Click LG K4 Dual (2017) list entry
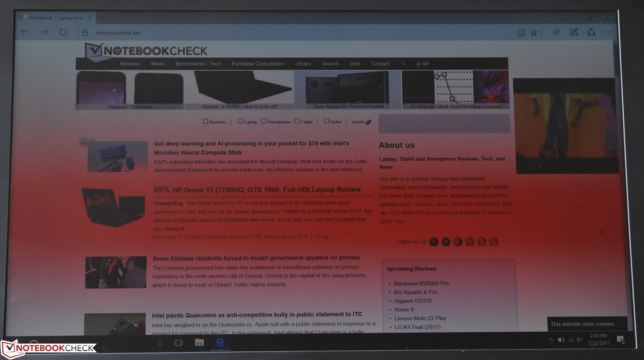The height and width of the screenshot is (360, 644). coord(418,327)
